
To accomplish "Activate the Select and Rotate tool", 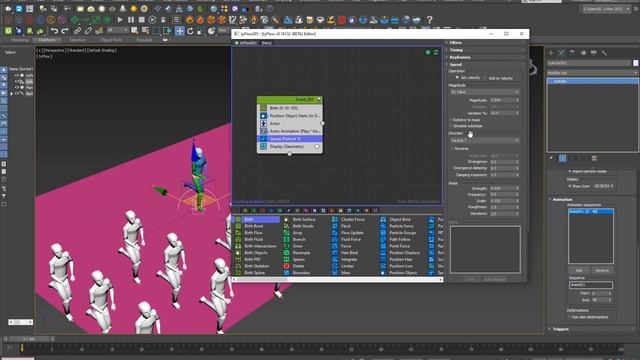I will point(190,31).
